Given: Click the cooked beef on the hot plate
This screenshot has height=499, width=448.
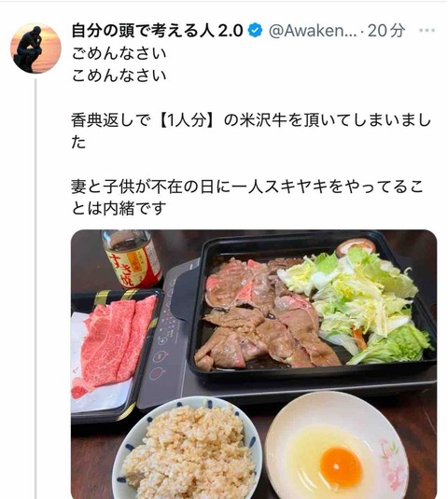Looking at the screenshot, I should [x=261, y=313].
